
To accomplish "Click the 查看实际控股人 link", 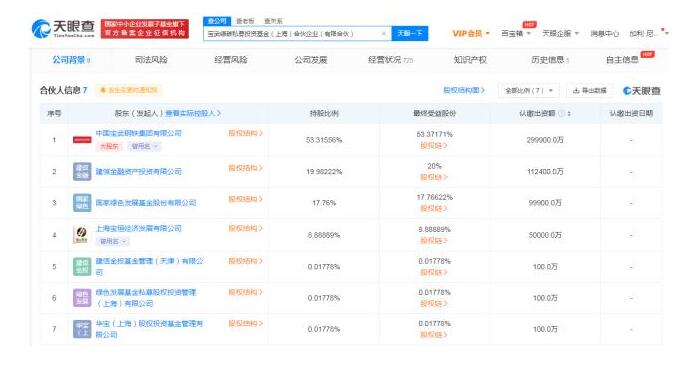I will [x=193, y=113].
